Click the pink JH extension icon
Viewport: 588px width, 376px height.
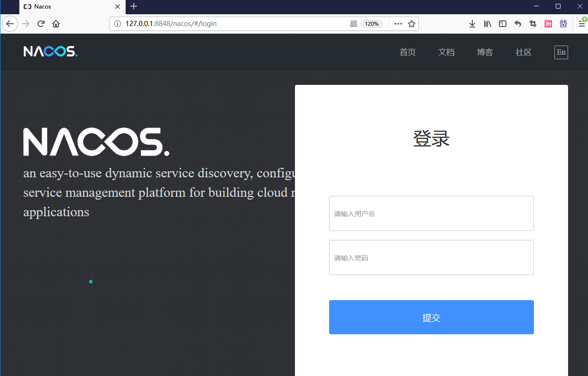tap(548, 24)
